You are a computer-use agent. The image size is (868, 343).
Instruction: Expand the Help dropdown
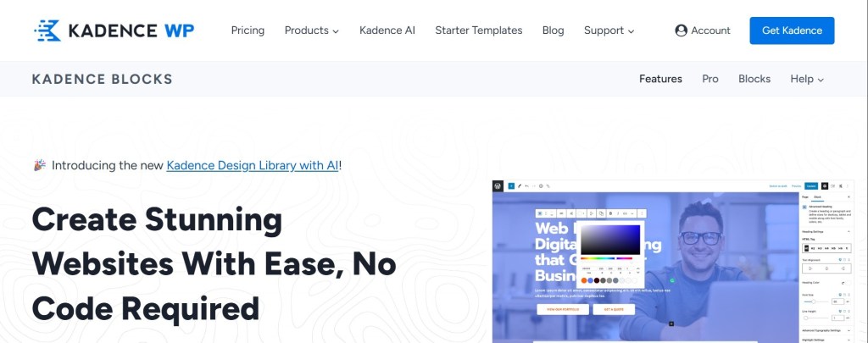[x=807, y=79]
